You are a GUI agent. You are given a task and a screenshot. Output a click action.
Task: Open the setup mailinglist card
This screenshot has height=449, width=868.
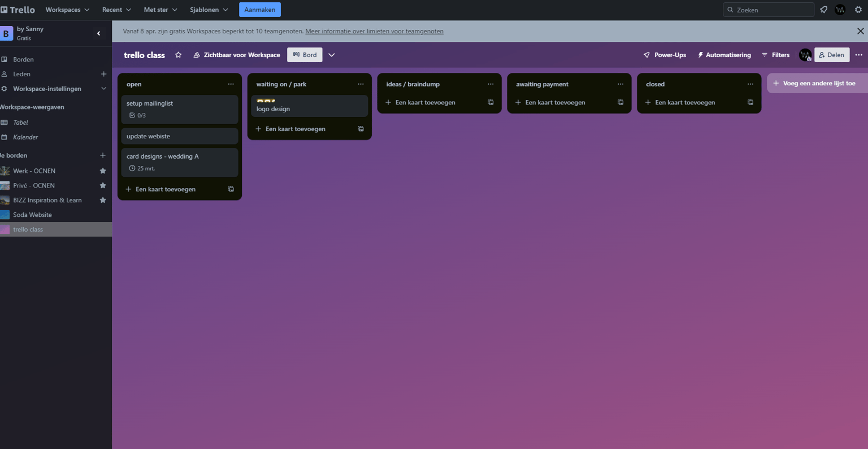(x=180, y=110)
